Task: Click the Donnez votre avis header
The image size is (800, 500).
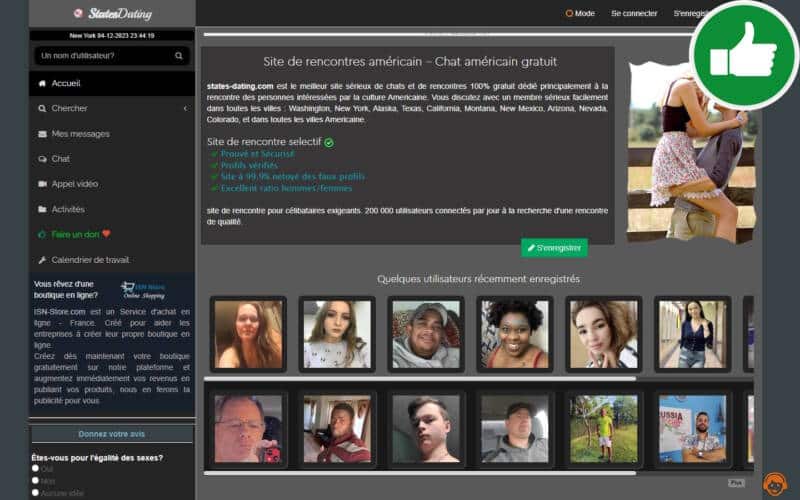Action: pyautogui.click(x=112, y=434)
